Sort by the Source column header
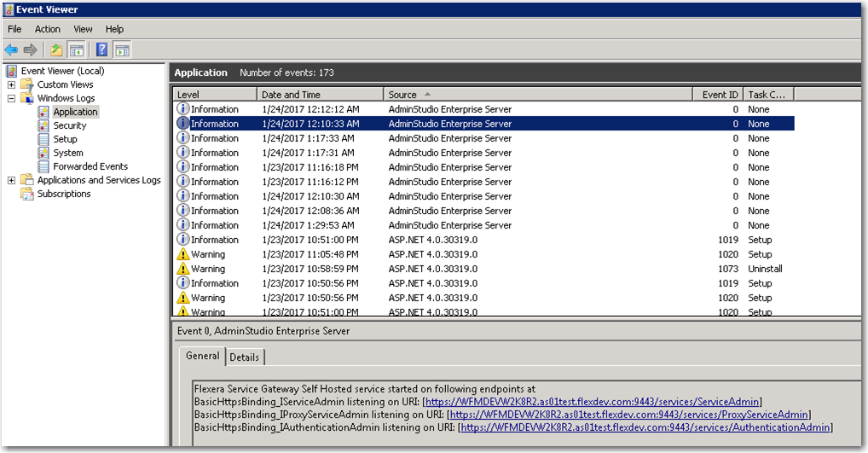The image size is (868, 453). pyautogui.click(x=538, y=95)
